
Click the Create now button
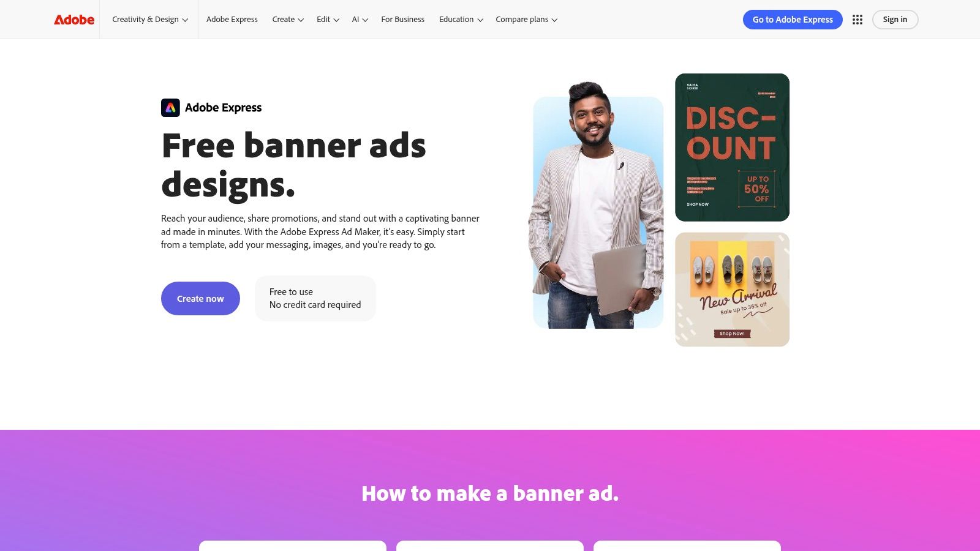coord(200,299)
